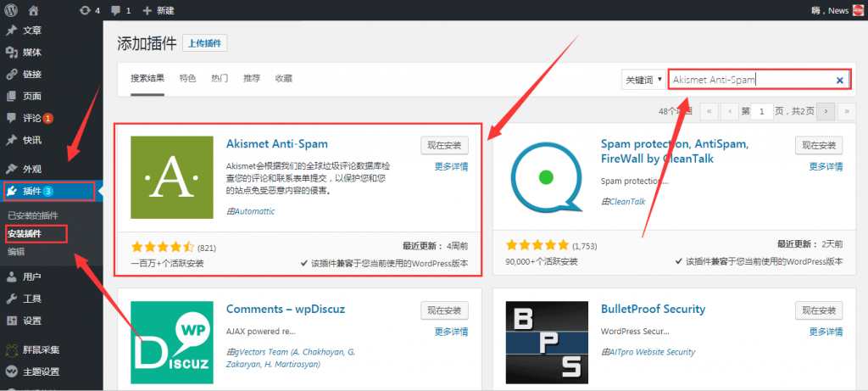This screenshot has height=391, width=868.
Task: Open comments bubble in admin bar
Action: pos(120,10)
